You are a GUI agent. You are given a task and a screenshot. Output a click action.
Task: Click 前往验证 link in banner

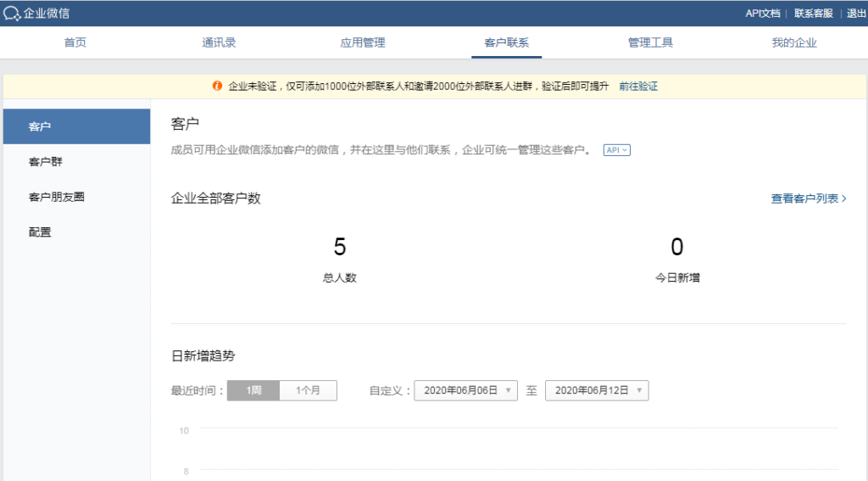(x=638, y=87)
